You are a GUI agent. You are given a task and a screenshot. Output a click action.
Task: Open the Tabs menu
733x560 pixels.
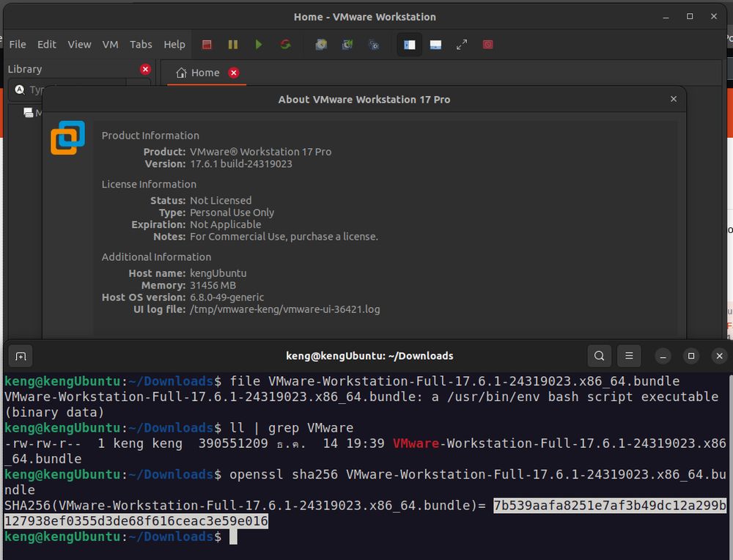pyautogui.click(x=141, y=45)
